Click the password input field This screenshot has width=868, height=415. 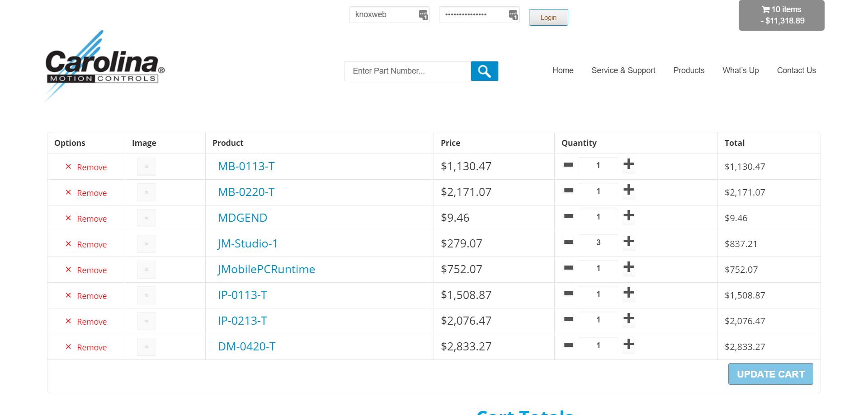pos(479,14)
